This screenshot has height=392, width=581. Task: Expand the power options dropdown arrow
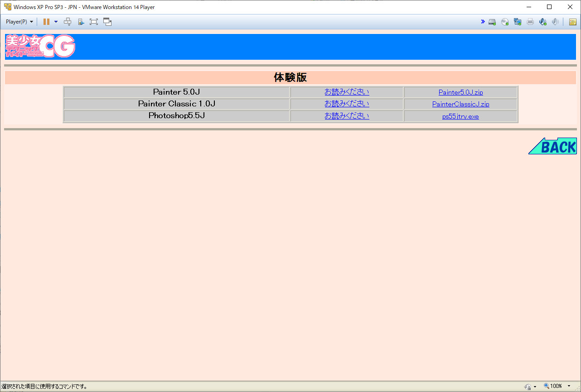click(x=56, y=22)
